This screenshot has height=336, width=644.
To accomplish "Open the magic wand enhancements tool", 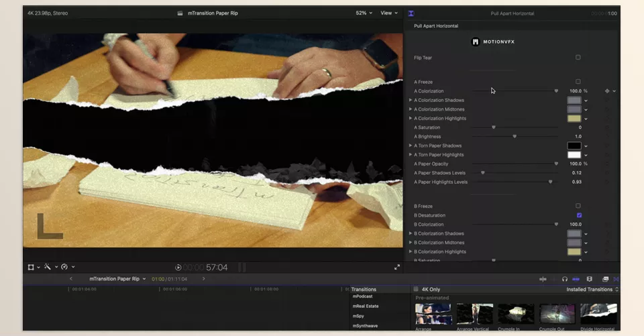I will tap(48, 267).
